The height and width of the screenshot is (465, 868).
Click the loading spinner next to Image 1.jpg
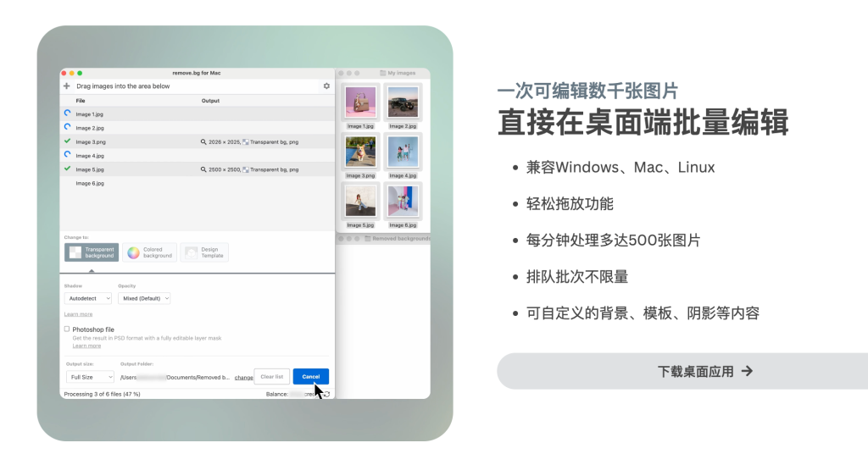(68, 113)
